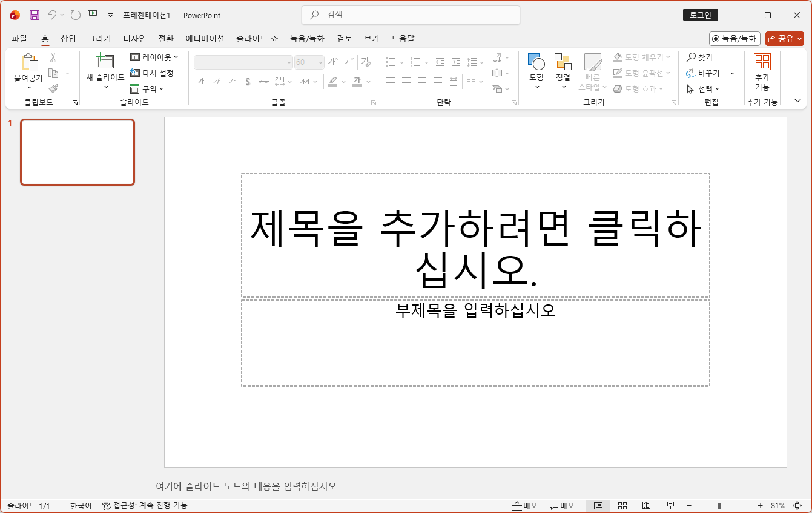Open the font size dropdown
The width and height of the screenshot is (812, 513).
click(x=320, y=62)
